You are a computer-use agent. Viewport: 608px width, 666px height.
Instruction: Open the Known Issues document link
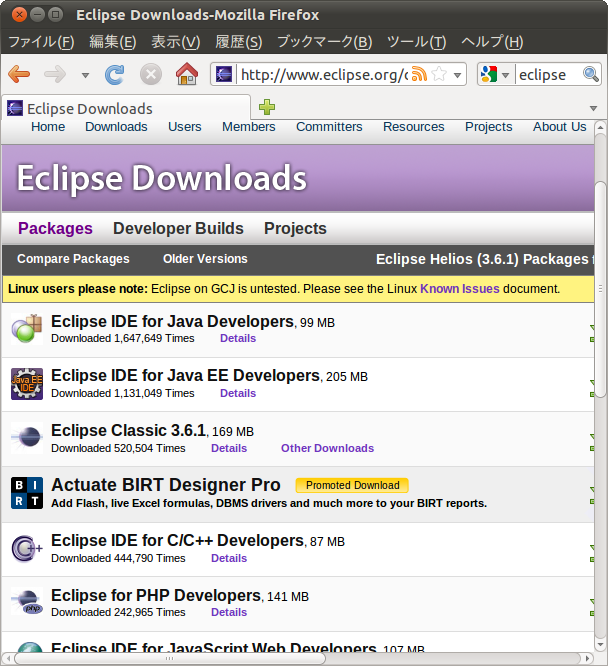(x=460, y=289)
